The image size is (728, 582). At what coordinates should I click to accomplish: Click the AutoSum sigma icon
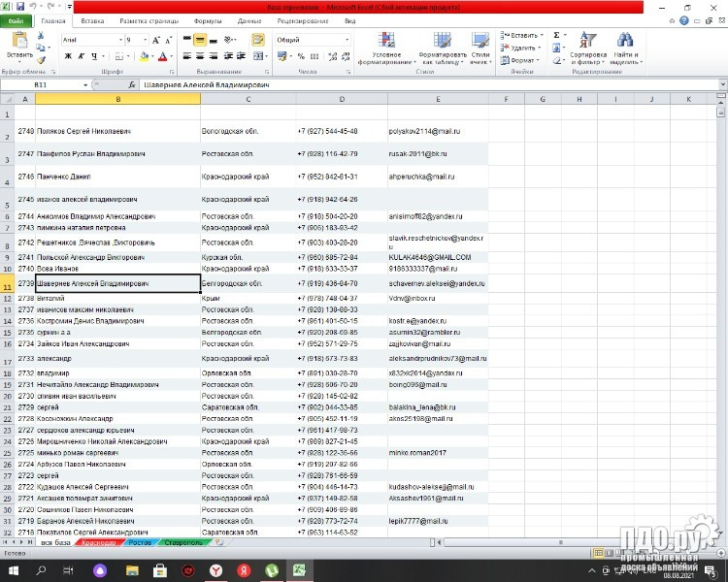(557, 35)
